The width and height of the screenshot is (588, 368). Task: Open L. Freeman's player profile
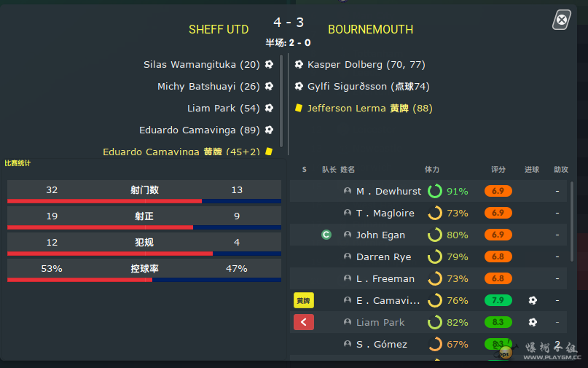(385, 278)
